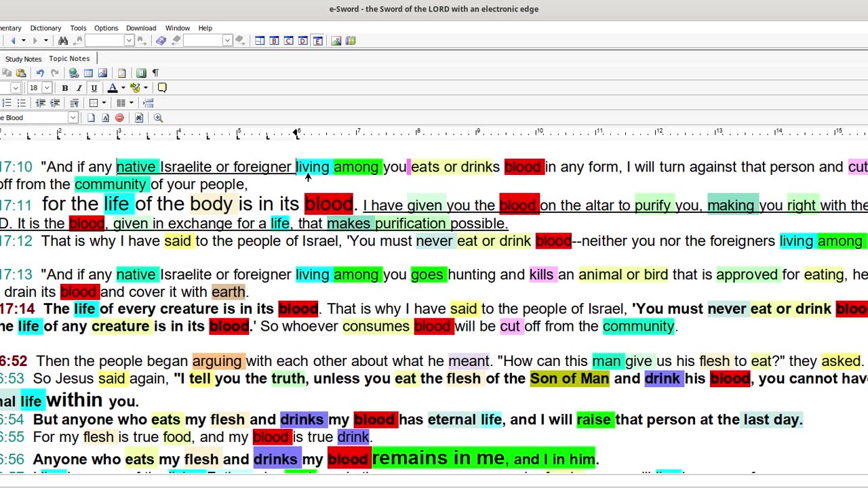Image resolution: width=868 pixels, height=488 pixels.
Task: Click the find-in-topic binoculars page icon
Action: click(139, 118)
